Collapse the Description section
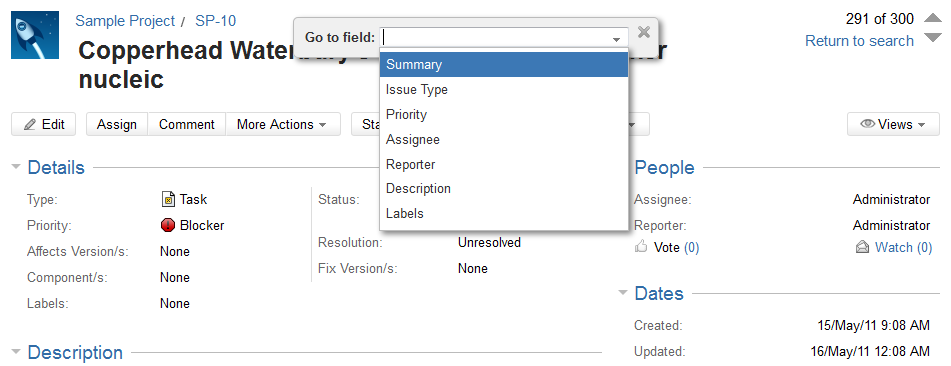The height and width of the screenshot is (366, 951). coord(16,351)
